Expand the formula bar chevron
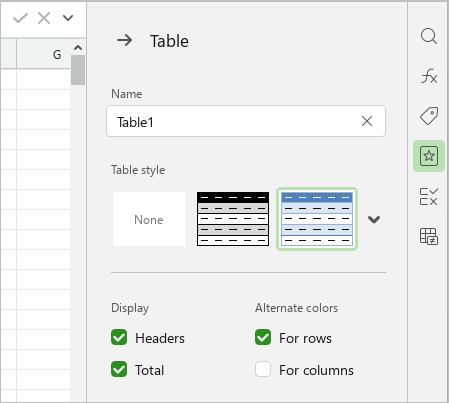The width and height of the screenshot is (449, 403). [x=68, y=18]
